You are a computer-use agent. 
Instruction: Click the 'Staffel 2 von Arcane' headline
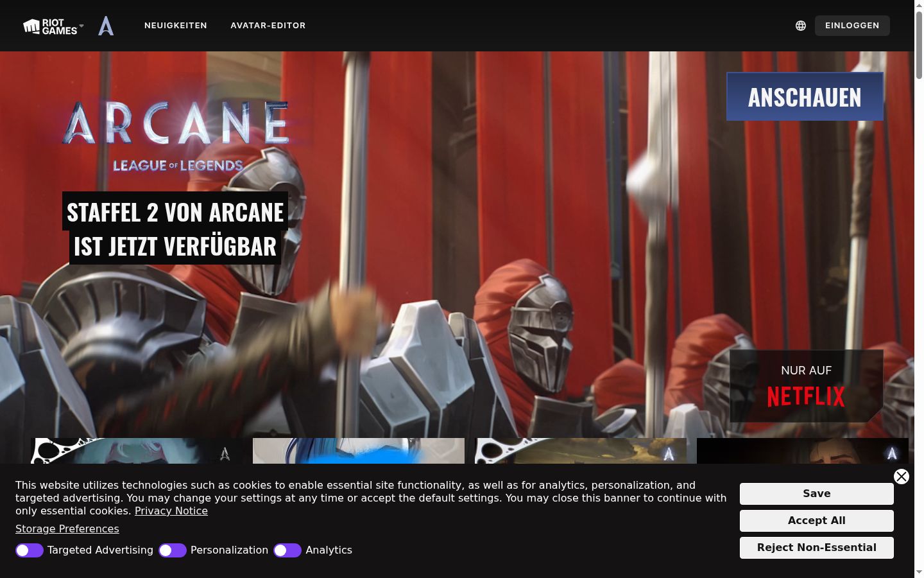pos(175,229)
